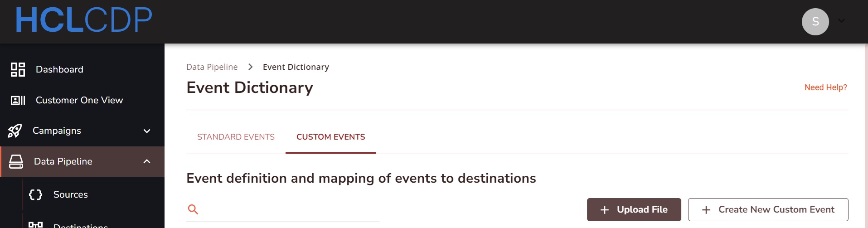This screenshot has height=228, width=868.
Task: Expand the Campaigns submenu chevron
Action: pos(147,131)
